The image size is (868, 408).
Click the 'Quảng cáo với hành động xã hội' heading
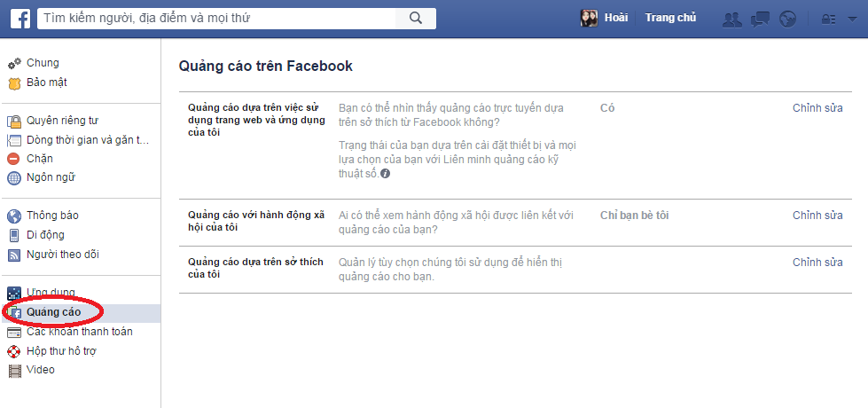(256, 221)
